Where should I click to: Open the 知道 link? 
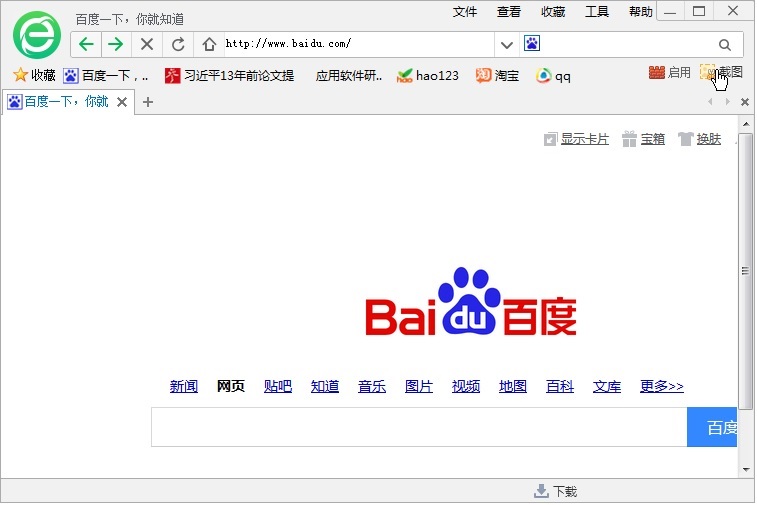(x=325, y=386)
